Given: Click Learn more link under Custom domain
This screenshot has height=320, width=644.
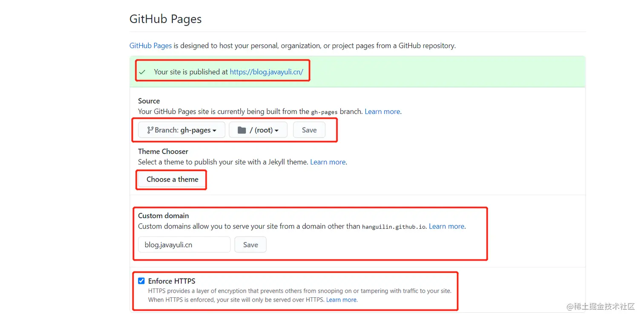Looking at the screenshot, I should pyautogui.click(x=446, y=226).
